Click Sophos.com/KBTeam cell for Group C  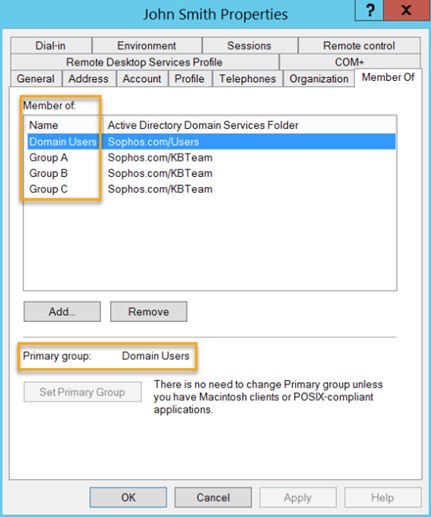160,189
